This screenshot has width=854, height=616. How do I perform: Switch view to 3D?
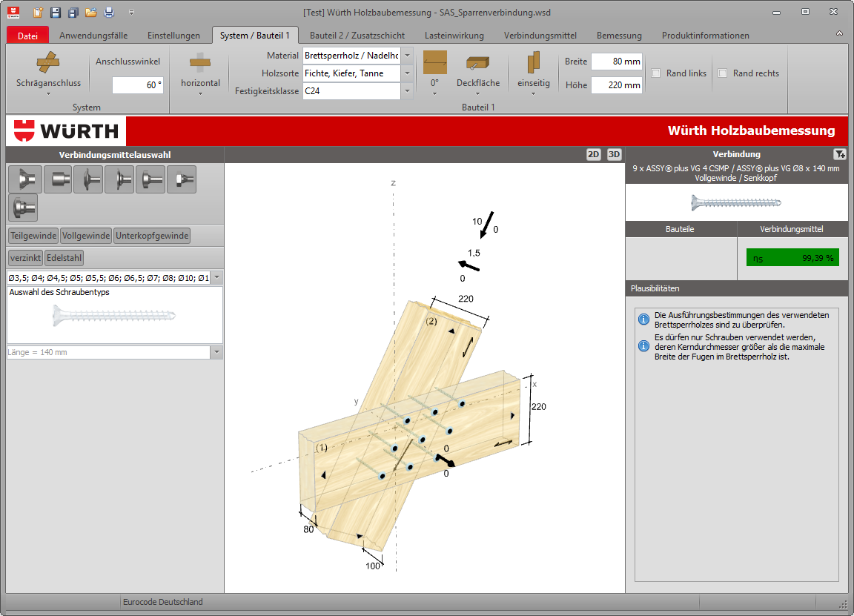[615, 154]
